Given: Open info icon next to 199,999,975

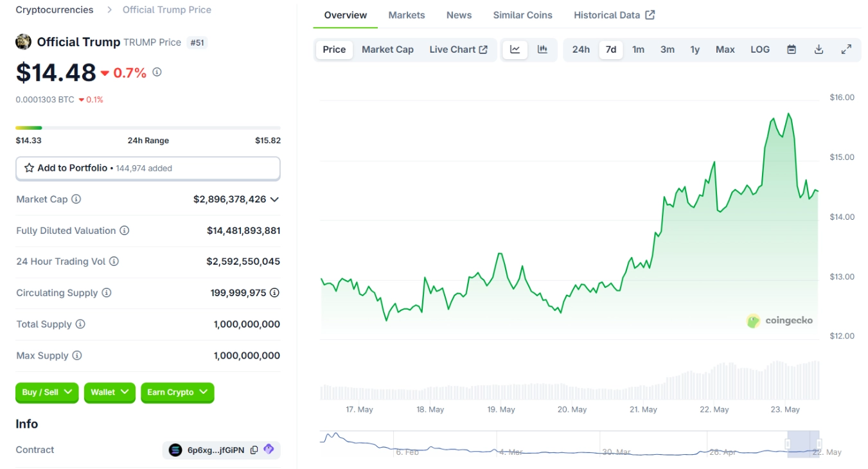Looking at the screenshot, I should pos(274,293).
